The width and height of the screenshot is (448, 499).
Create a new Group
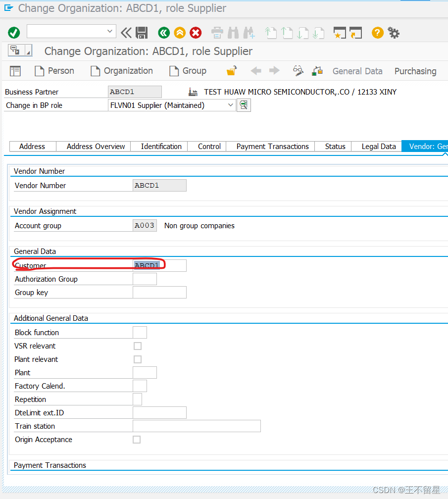(188, 71)
